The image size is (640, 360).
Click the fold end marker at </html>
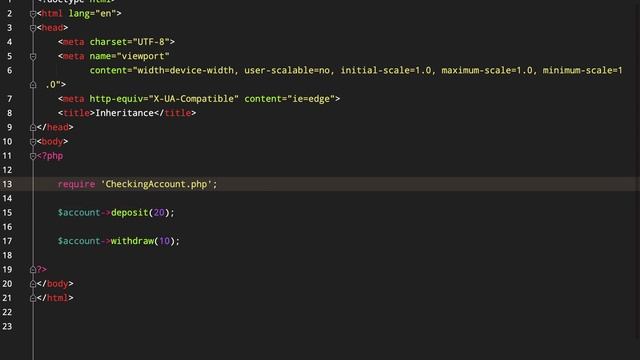click(33, 298)
